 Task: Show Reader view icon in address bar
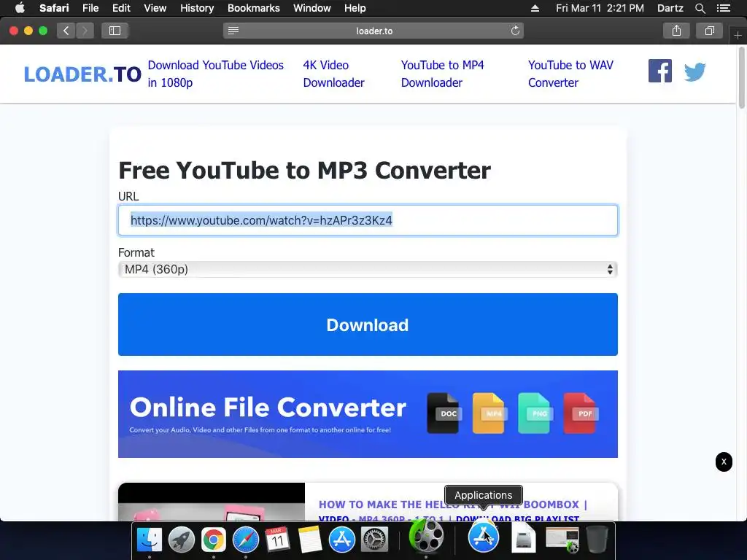(233, 31)
